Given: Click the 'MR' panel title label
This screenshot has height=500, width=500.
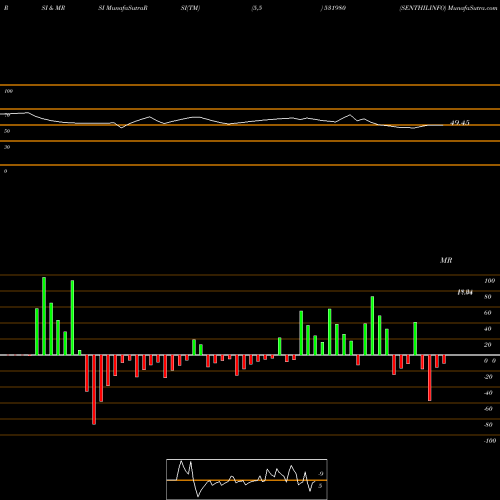Looking at the screenshot, I should coord(446,260).
